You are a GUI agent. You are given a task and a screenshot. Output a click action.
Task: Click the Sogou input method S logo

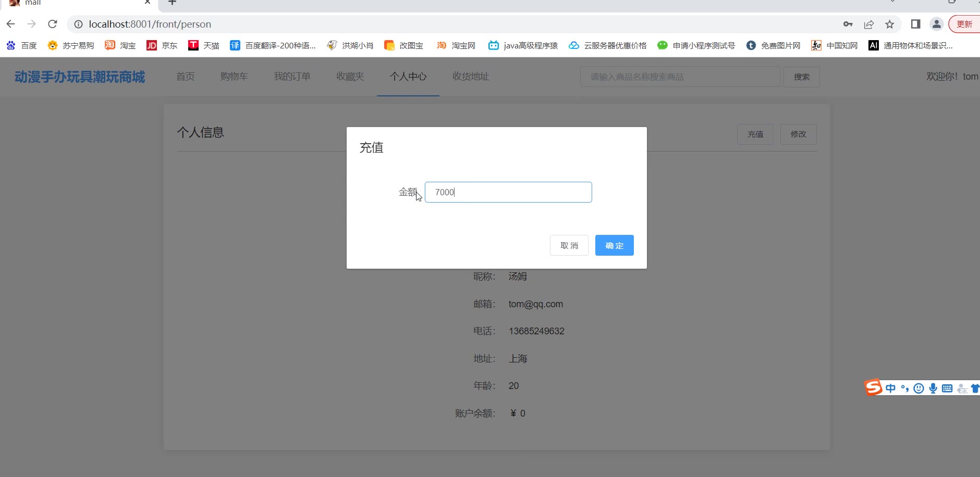874,387
